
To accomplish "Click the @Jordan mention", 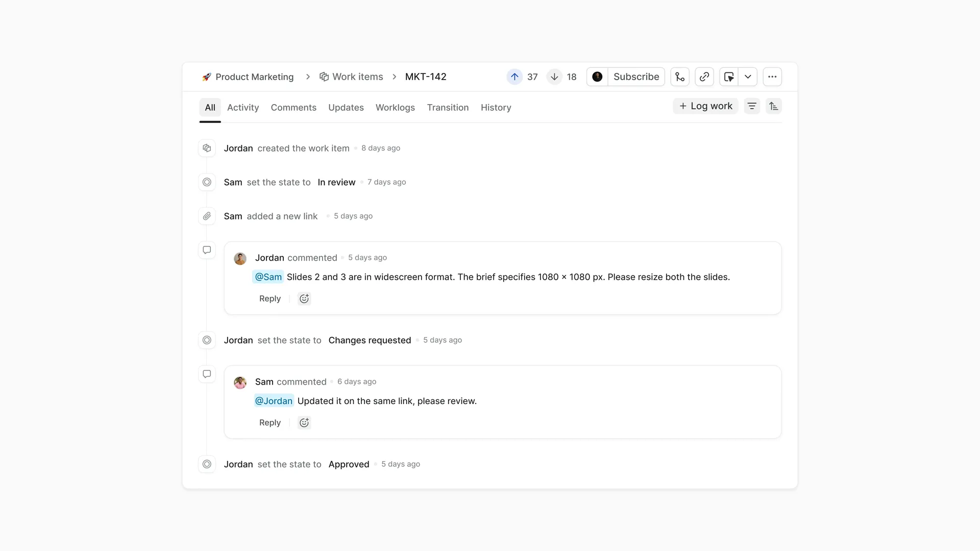I will point(274,401).
